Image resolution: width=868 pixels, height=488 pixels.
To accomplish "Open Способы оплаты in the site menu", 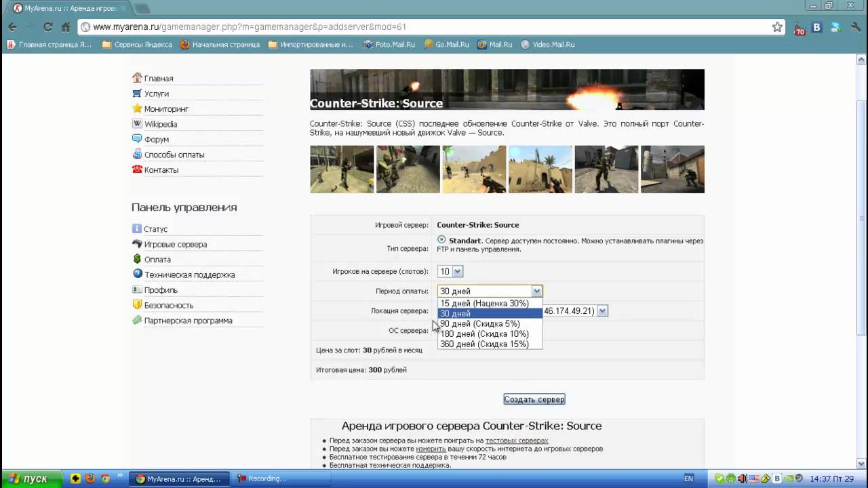I will [168, 155].
